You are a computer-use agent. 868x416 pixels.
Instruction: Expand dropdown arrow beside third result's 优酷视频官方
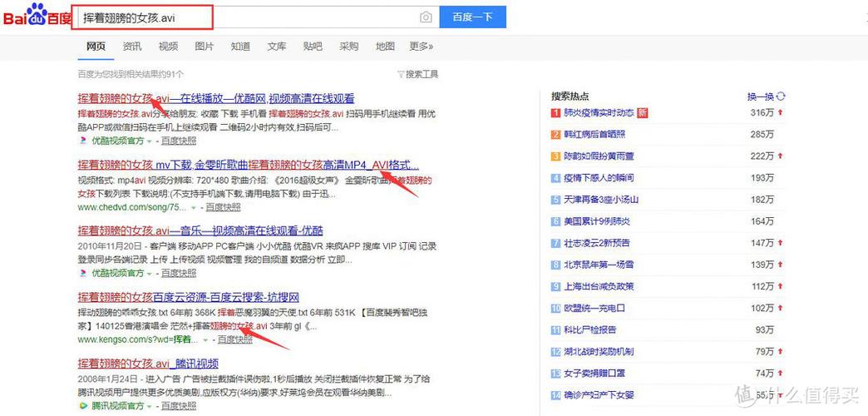pos(150,274)
